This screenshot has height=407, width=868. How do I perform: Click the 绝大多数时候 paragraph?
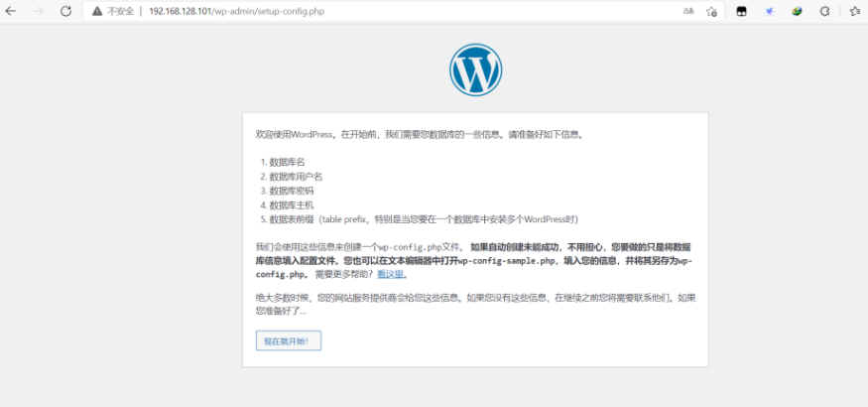coord(475,304)
